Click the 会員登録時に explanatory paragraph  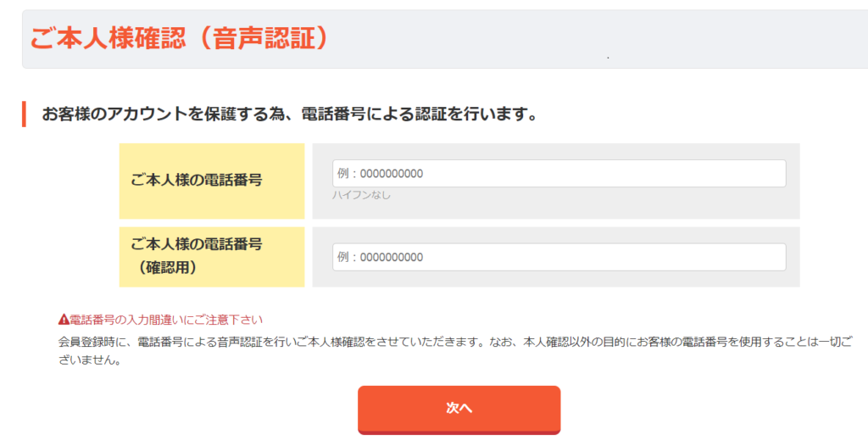point(455,351)
